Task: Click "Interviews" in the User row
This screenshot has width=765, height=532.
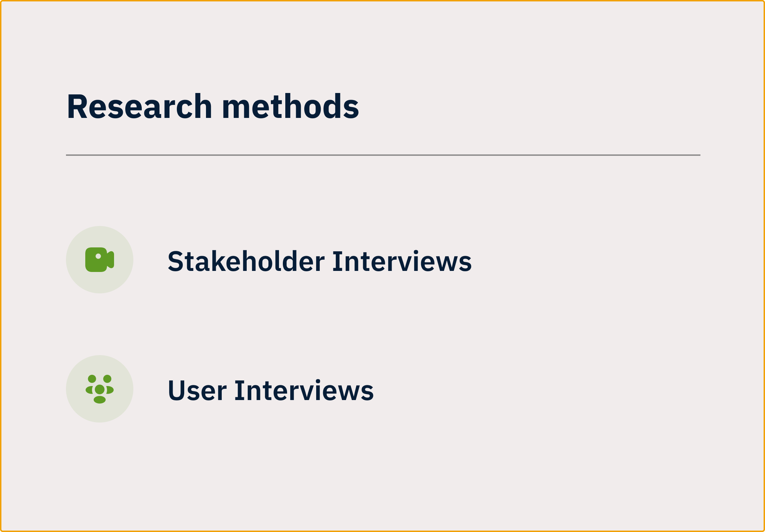Action: 304,391
